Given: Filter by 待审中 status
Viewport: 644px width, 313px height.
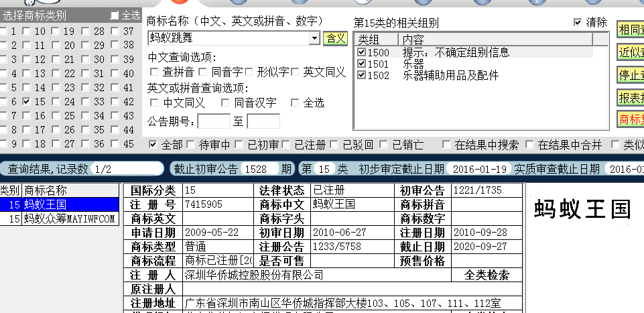Looking at the screenshot, I should [x=190, y=145].
